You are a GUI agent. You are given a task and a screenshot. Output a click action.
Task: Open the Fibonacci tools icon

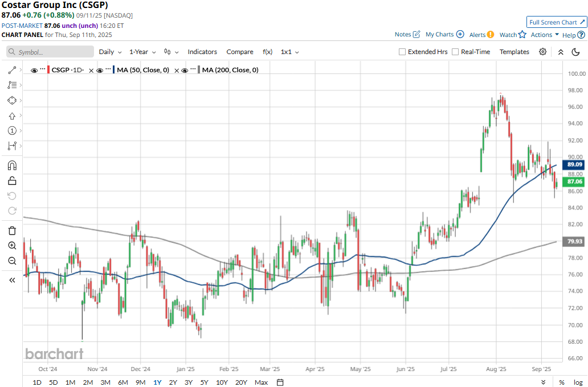point(12,85)
